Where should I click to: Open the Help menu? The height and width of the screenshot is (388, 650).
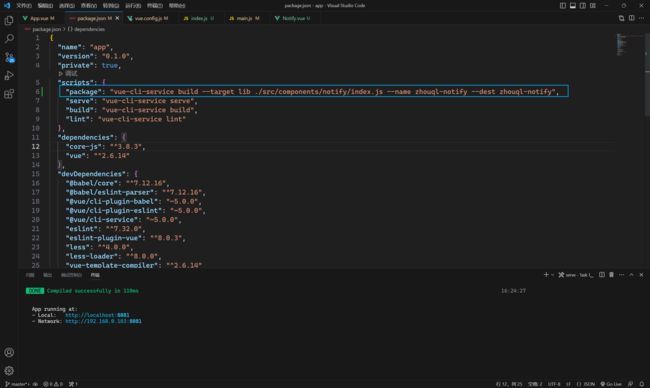[177, 6]
